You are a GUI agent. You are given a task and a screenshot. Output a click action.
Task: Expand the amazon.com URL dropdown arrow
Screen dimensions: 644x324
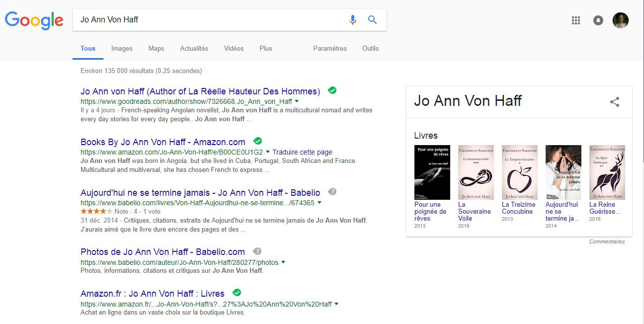pos(267,152)
